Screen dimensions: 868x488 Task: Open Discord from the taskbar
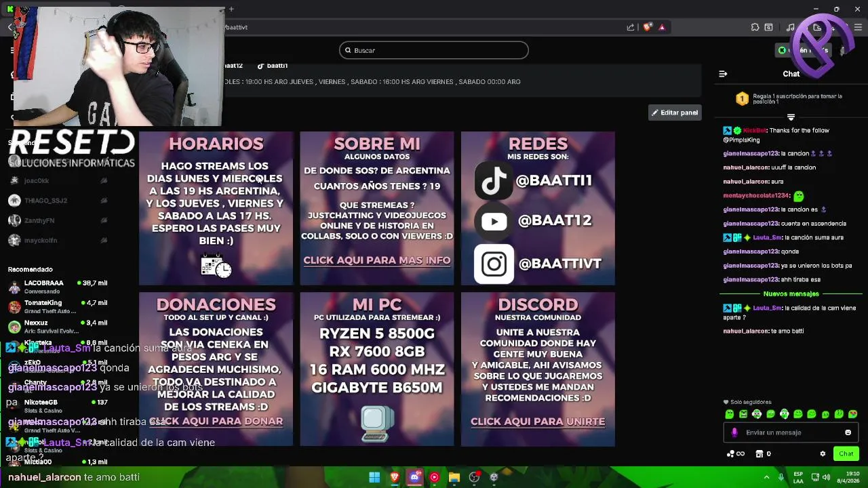tap(414, 477)
